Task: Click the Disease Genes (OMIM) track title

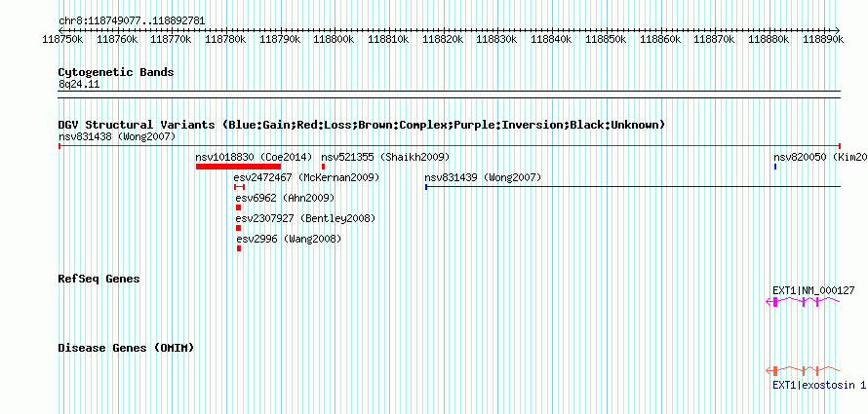Action: point(126,348)
